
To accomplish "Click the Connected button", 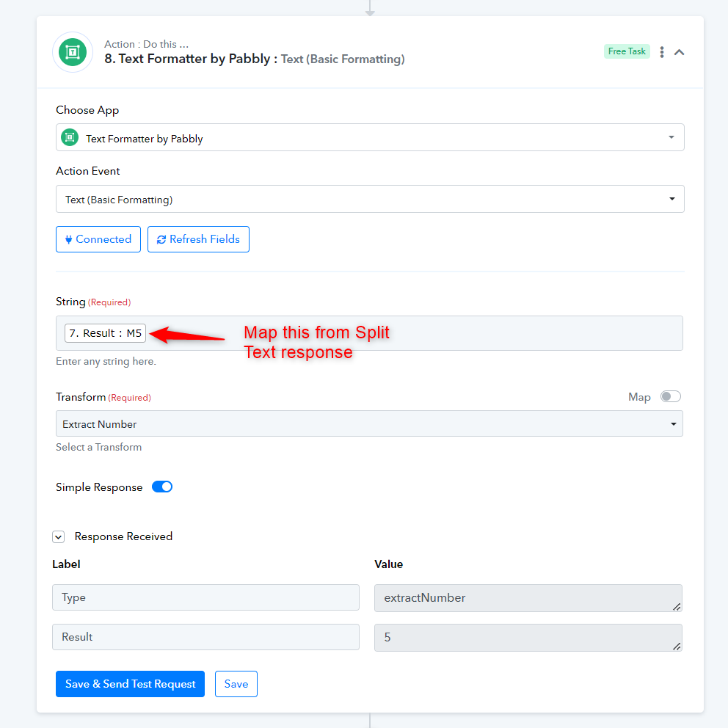I will (98, 239).
